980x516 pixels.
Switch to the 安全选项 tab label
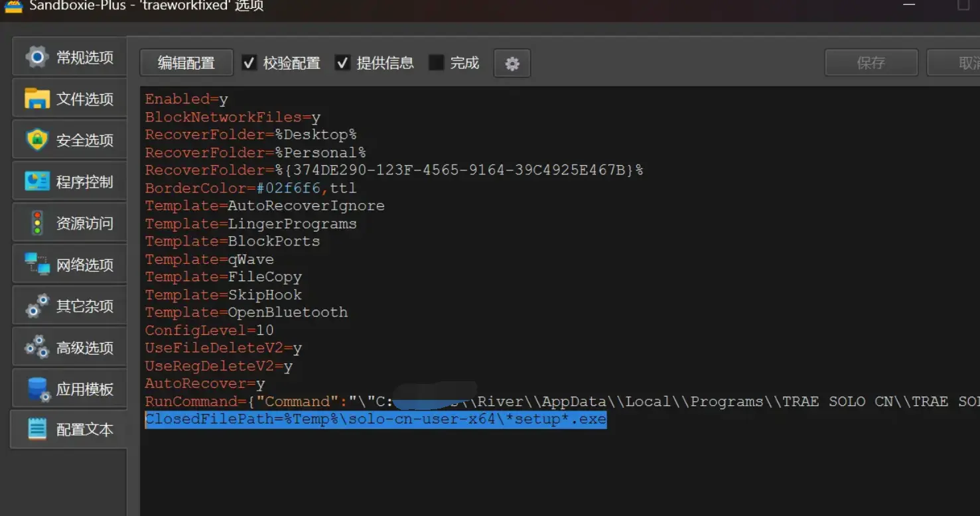[x=85, y=141]
